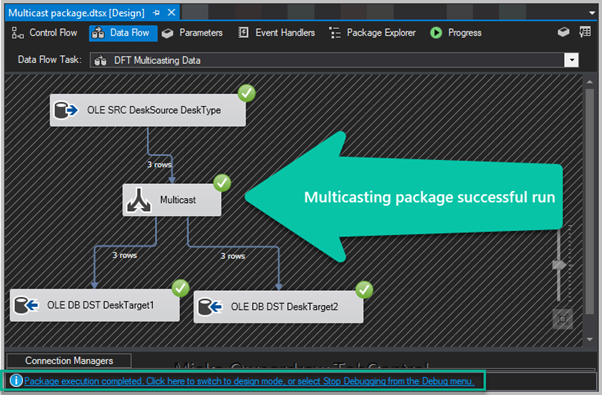Select the Multicast transformation component
The image size is (602, 395).
[x=172, y=200]
